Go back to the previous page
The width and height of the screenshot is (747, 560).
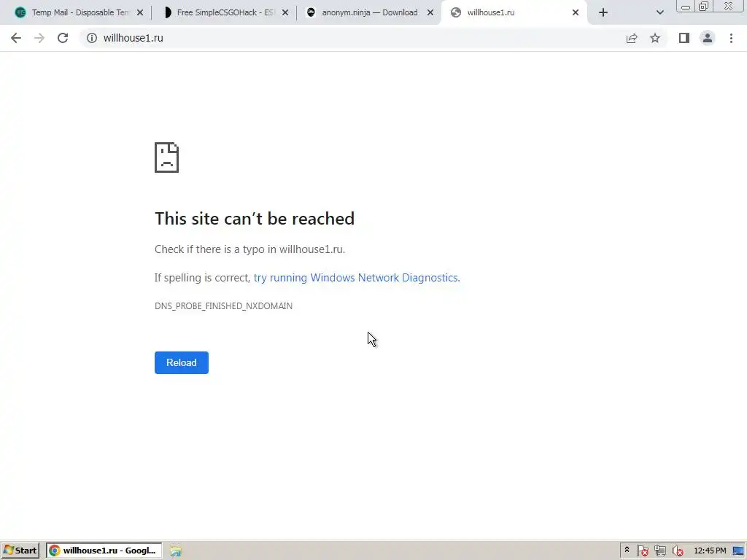pyautogui.click(x=16, y=38)
